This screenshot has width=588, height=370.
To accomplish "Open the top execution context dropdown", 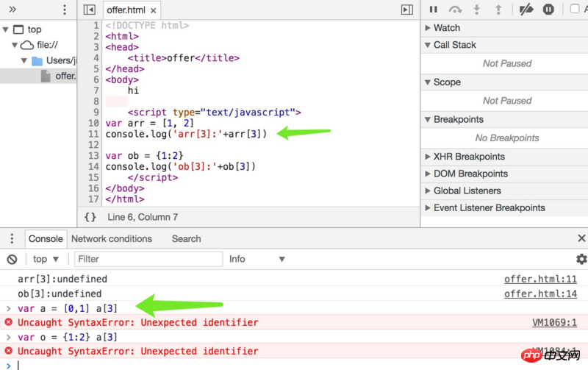I will (x=46, y=260).
